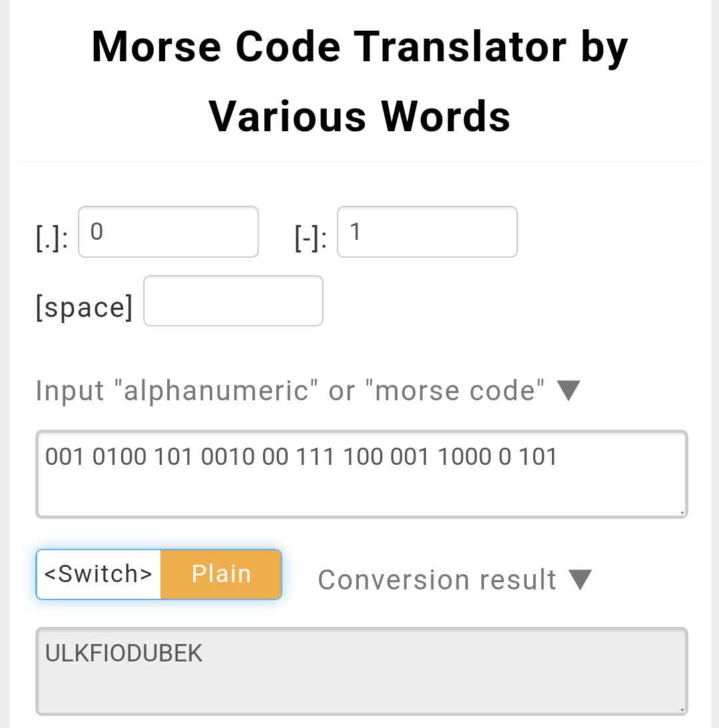
Task: Click the "[space]" label text
Action: pyautogui.click(x=85, y=307)
